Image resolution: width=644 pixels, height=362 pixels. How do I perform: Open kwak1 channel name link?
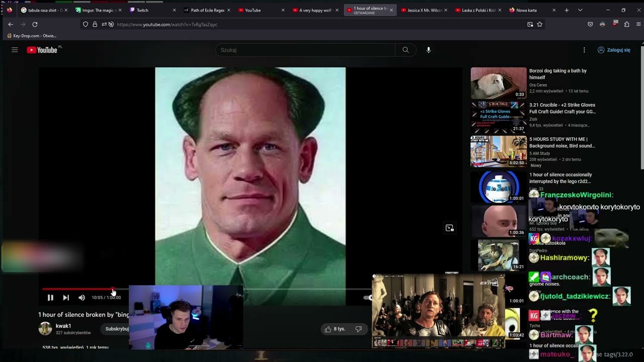point(63,326)
